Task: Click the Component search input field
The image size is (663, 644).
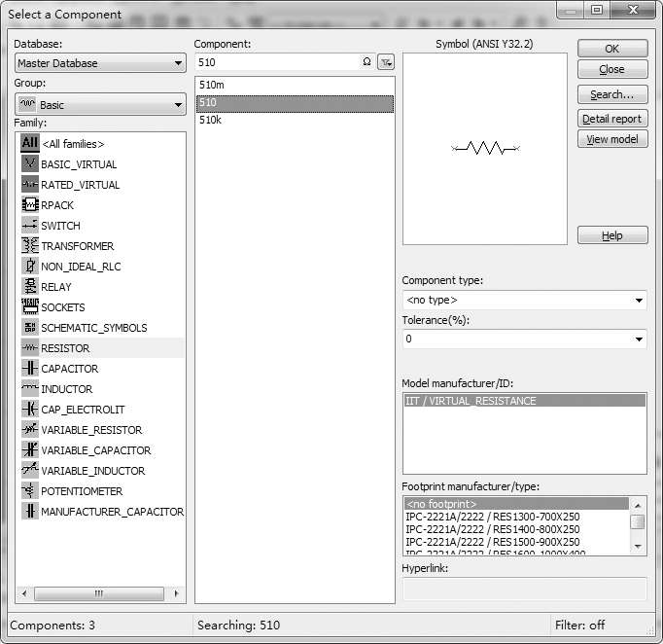Action: coord(277,62)
